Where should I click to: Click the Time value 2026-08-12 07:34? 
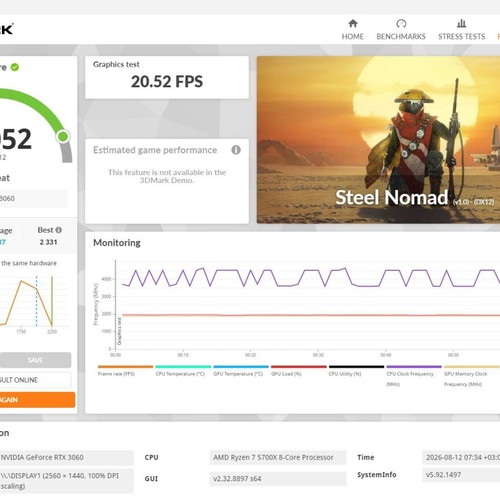click(461, 457)
